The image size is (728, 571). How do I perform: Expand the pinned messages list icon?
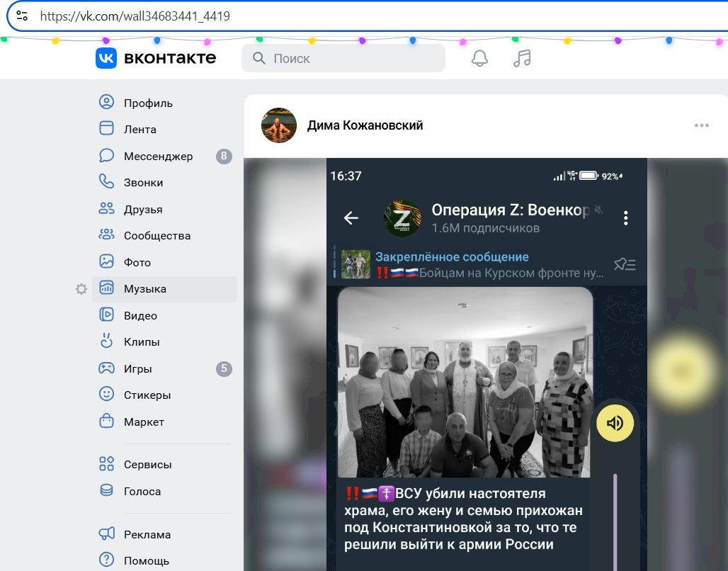point(625,264)
